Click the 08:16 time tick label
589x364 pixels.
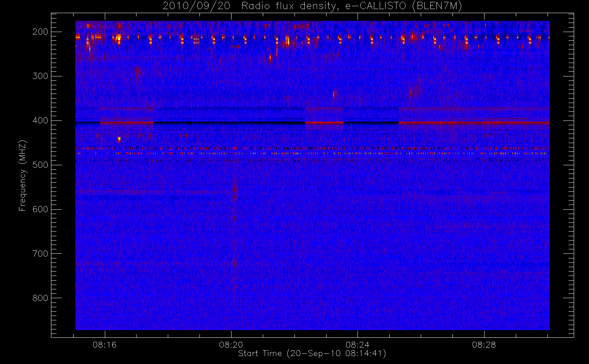tap(104, 345)
